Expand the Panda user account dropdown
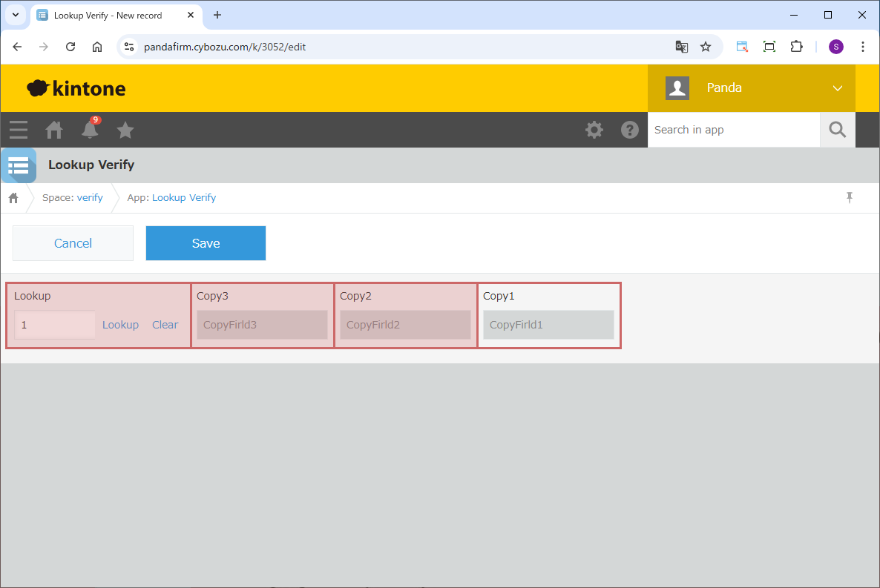Image resolution: width=880 pixels, height=588 pixels. [837, 88]
